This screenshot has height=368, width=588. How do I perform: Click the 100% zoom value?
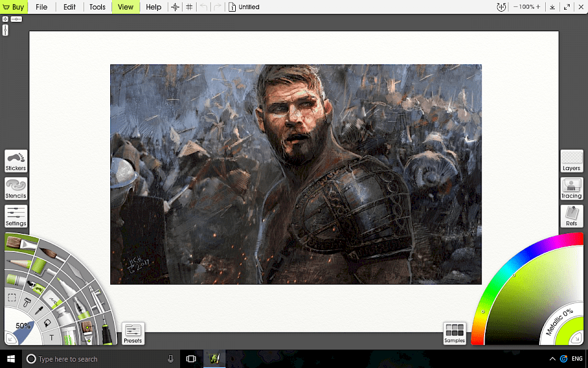coord(527,7)
